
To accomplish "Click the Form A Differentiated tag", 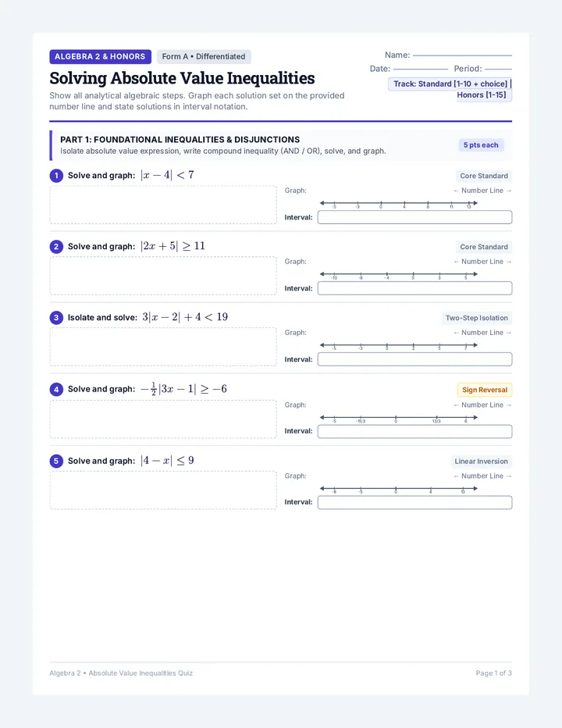I will coord(204,57).
